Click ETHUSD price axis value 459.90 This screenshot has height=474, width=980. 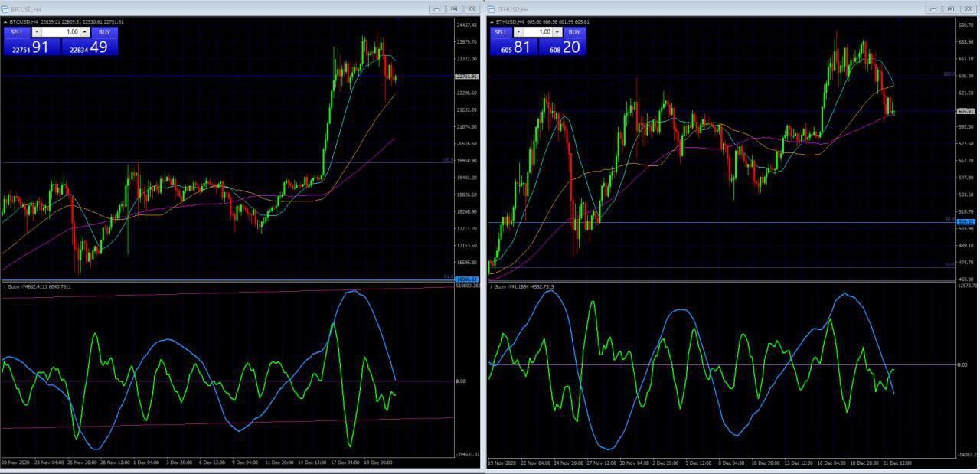pyautogui.click(x=965, y=279)
